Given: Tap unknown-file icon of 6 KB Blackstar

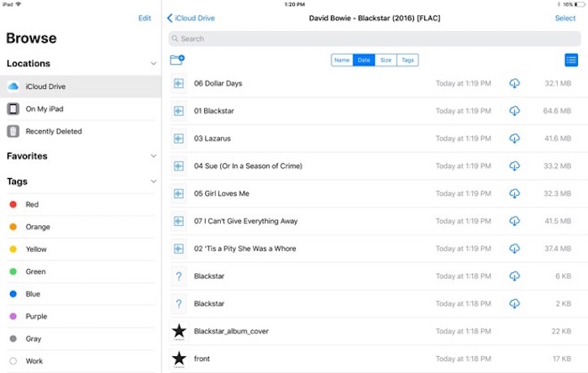Looking at the screenshot, I should [179, 276].
